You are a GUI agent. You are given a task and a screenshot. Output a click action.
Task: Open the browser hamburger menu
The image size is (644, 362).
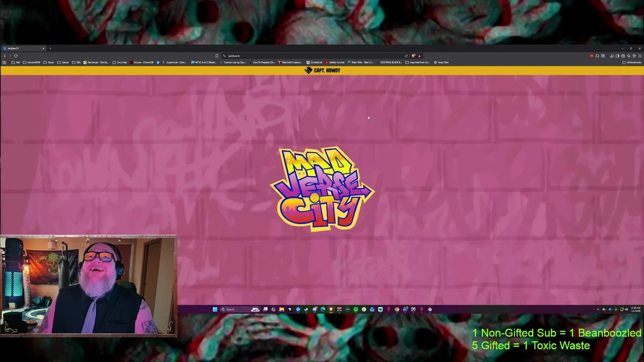click(x=640, y=56)
